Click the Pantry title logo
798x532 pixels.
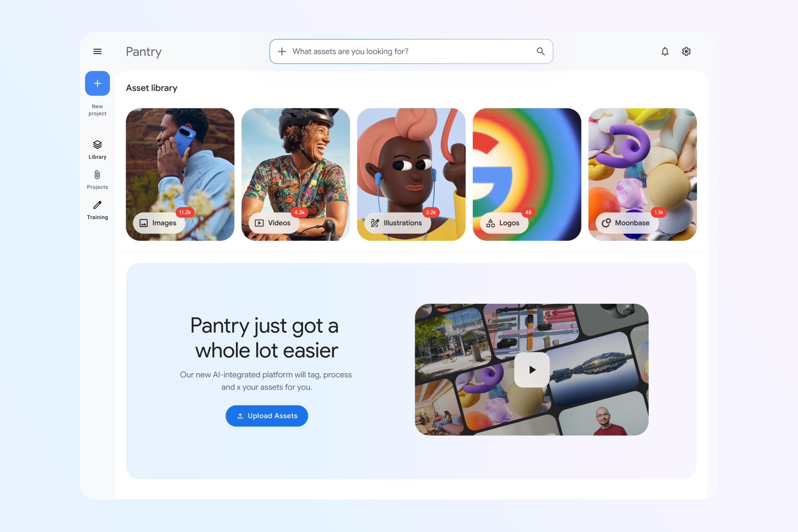pos(144,52)
